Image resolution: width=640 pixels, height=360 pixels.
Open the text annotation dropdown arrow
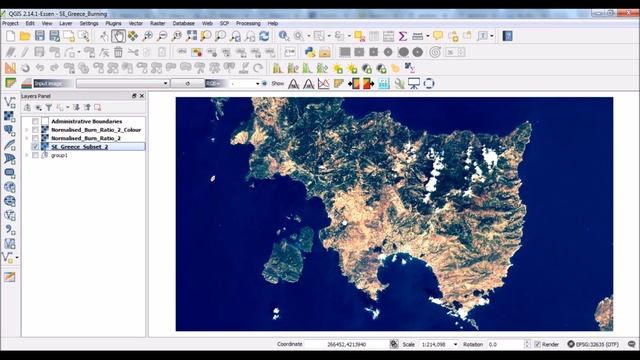coord(492,36)
